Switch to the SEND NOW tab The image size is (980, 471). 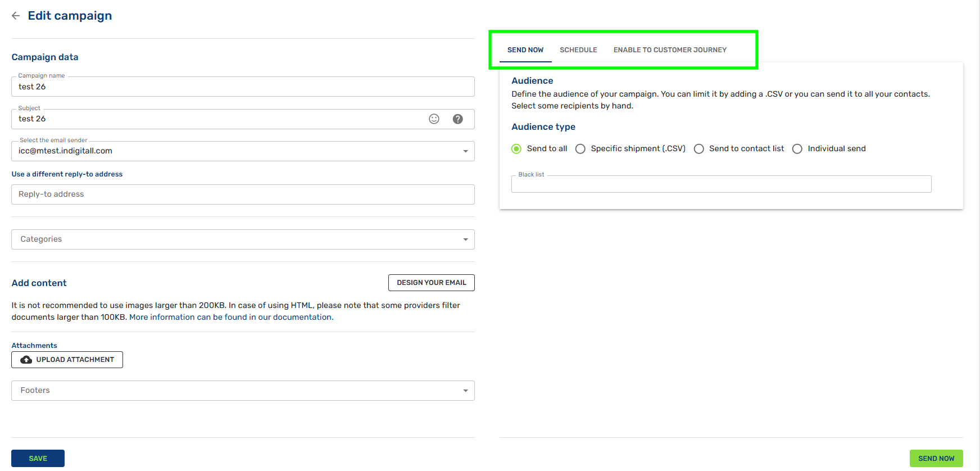[525, 50]
